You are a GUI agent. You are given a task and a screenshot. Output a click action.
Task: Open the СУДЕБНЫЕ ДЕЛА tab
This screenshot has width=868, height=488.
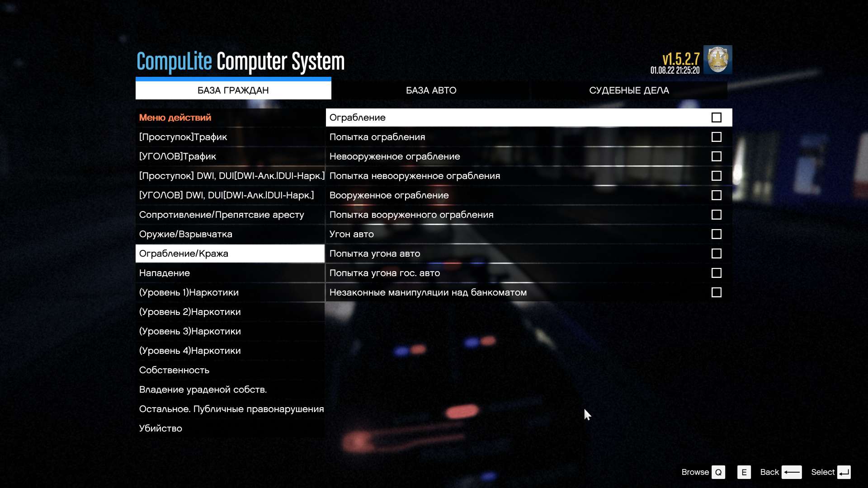click(628, 90)
